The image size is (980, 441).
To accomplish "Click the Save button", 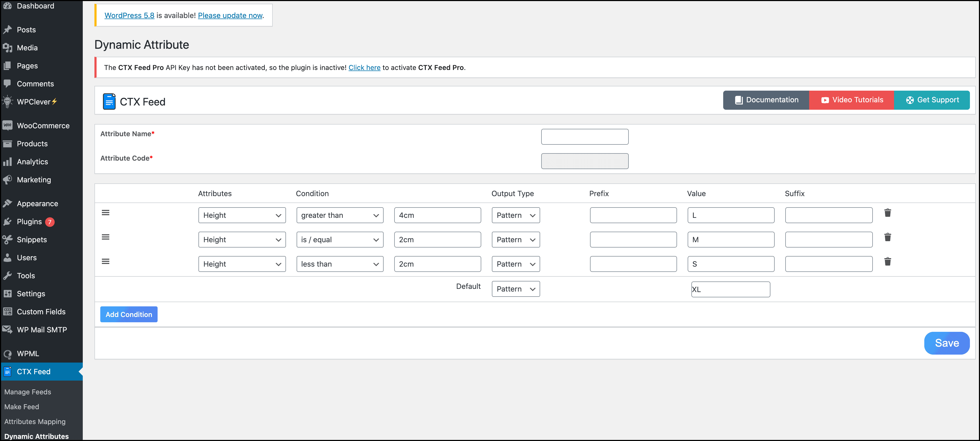I will coord(947,343).
